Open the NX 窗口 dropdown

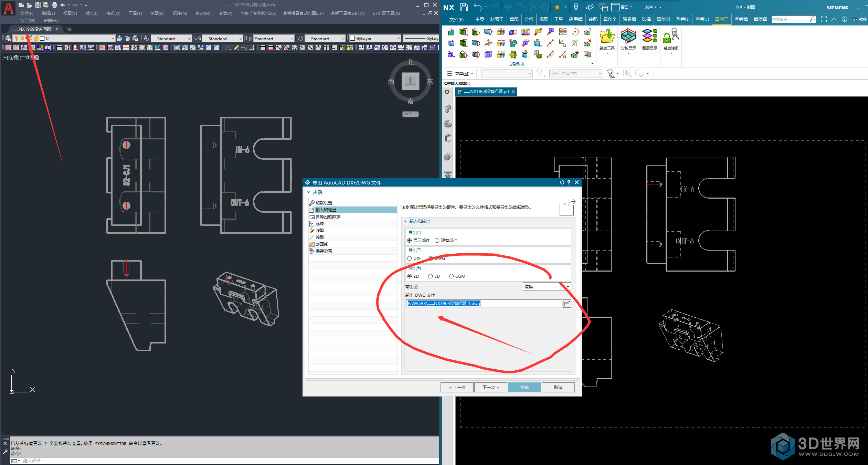622,7
